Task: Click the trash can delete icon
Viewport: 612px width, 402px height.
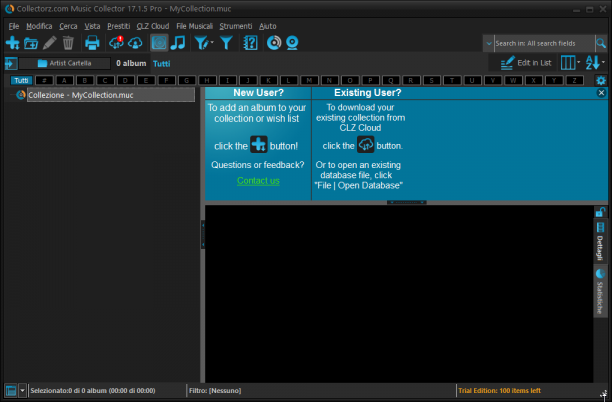Action: tap(68, 43)
